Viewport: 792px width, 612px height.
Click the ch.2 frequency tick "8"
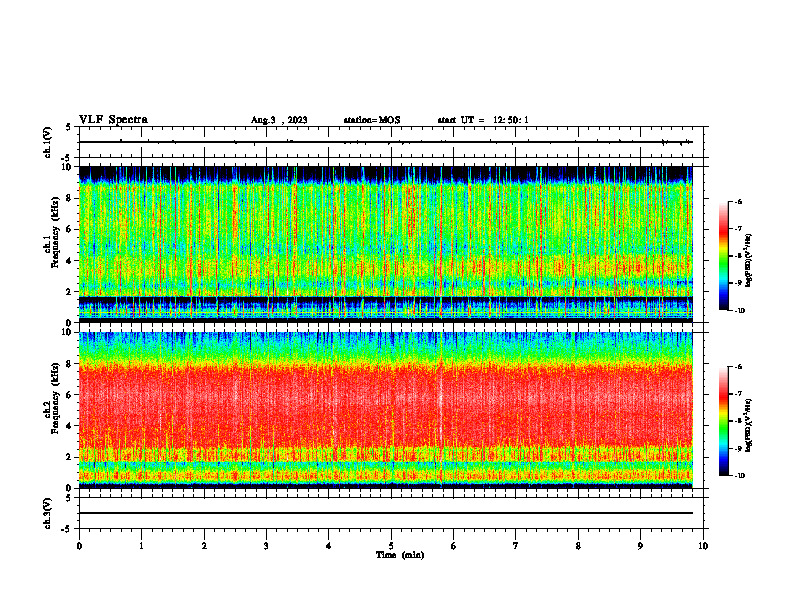pyautogui.click(x=69, y=364)
